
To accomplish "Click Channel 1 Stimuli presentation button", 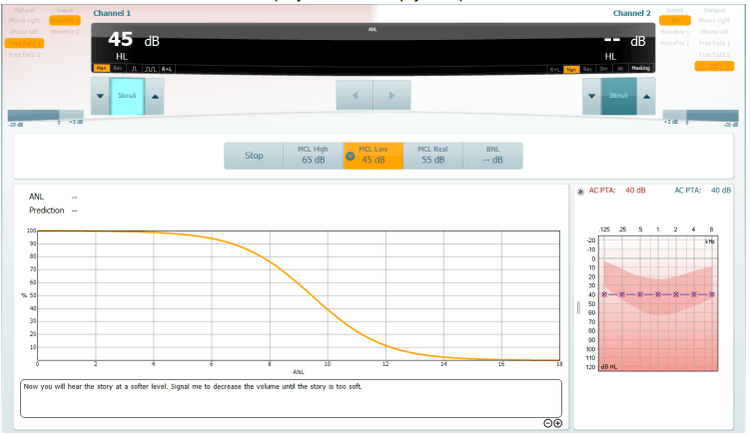I will click(x=127, y=96).
